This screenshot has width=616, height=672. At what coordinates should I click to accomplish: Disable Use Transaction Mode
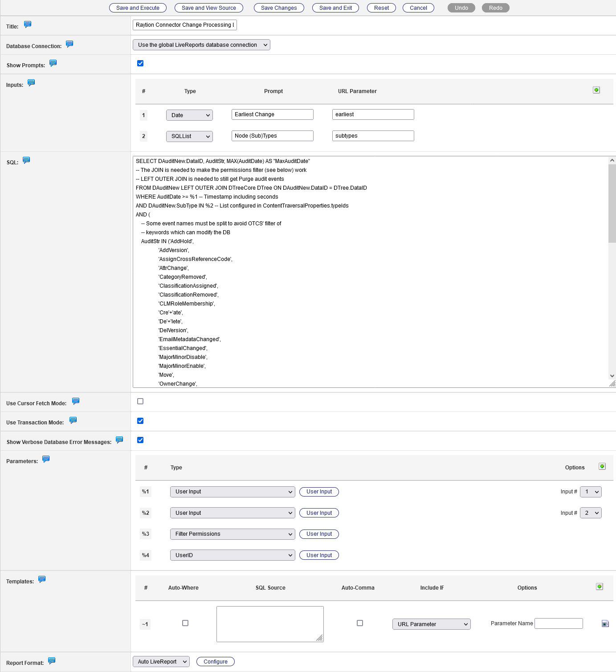coord(140,420)
